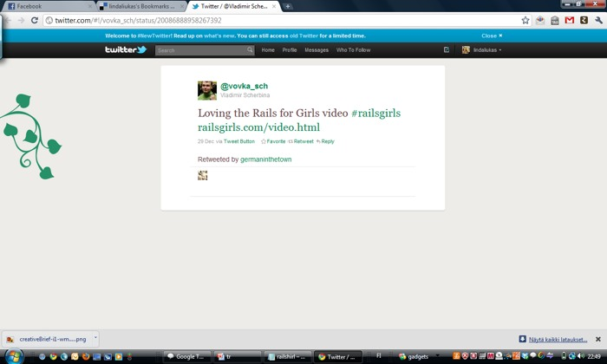Switch to the 'tr' taskbar window
Image resolution: width=607 pixels, height=364 pixels.
point(238,357)
